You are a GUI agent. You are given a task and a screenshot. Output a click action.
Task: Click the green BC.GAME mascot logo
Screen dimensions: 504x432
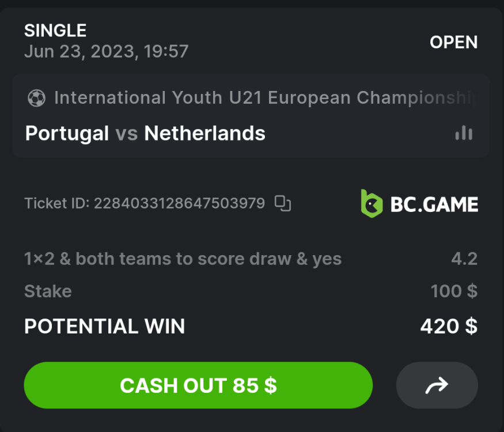[x=372, y=204]
